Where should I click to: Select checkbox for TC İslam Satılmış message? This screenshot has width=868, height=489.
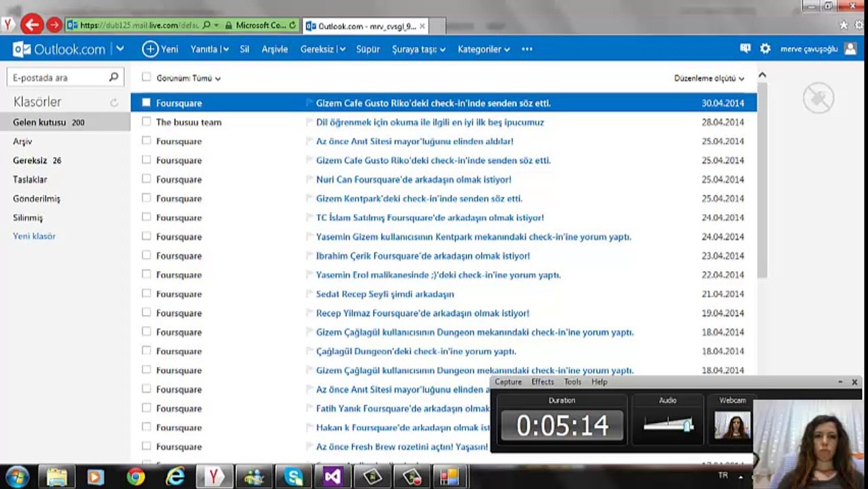click(146, 217)
